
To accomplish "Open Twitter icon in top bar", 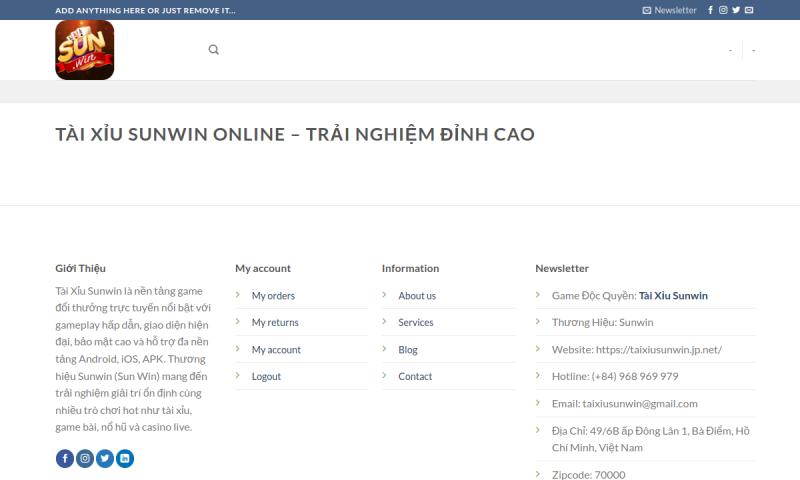I will click(x=736, y=10).
